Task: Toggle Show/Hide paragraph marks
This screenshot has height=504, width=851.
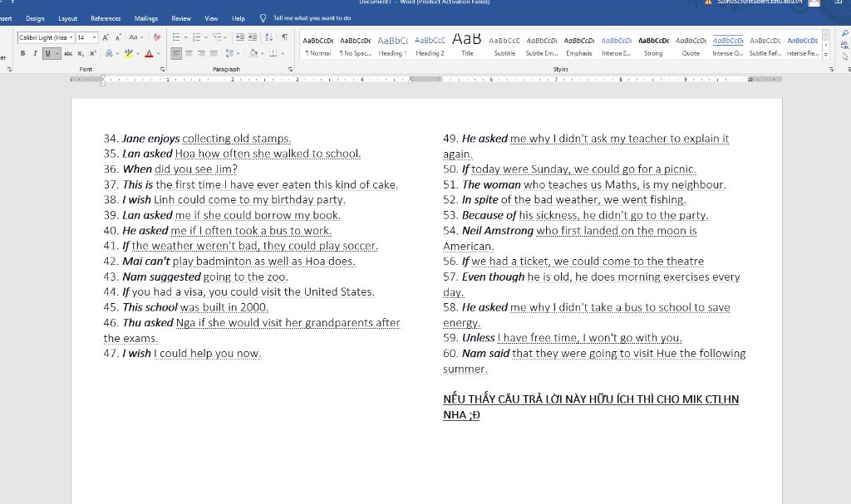Action: pos(284,37)
